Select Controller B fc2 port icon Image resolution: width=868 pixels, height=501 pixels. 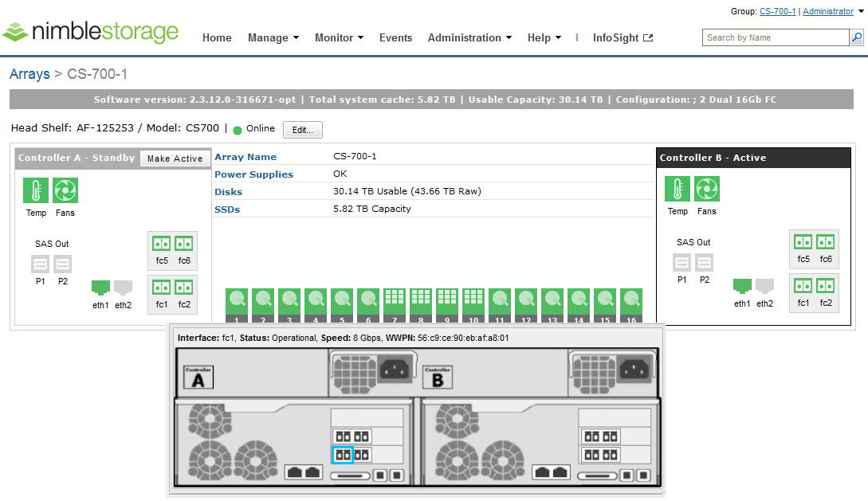826,285
